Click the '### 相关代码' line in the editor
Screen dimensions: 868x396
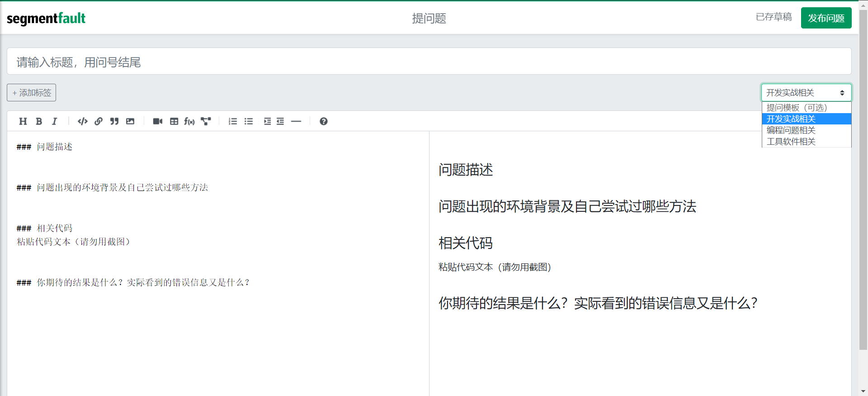tap(44, 228)
